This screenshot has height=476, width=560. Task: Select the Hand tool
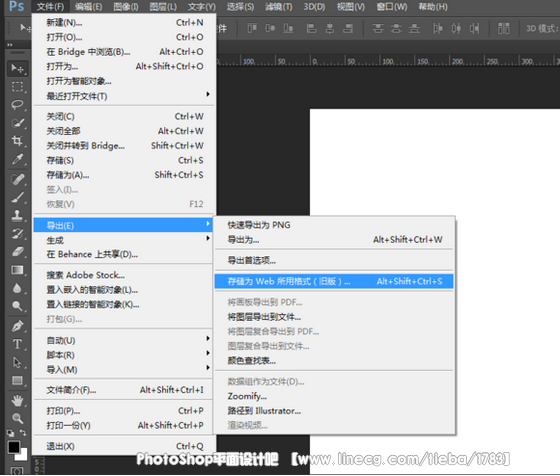[x=17, y=401]
